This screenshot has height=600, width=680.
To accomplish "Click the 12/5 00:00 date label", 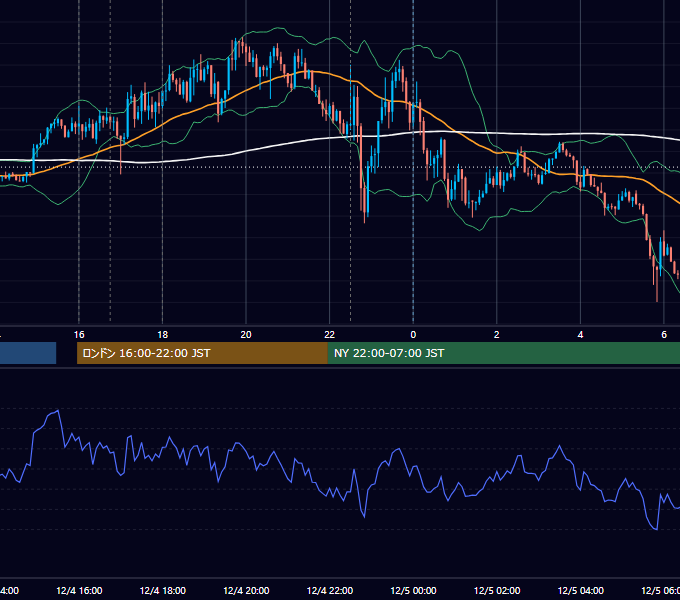I will click(413, 590).
